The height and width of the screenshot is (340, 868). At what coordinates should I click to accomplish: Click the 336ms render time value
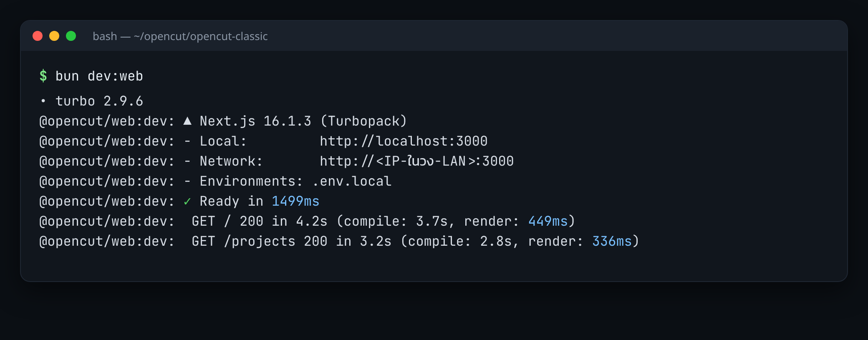tap(612, 241)
